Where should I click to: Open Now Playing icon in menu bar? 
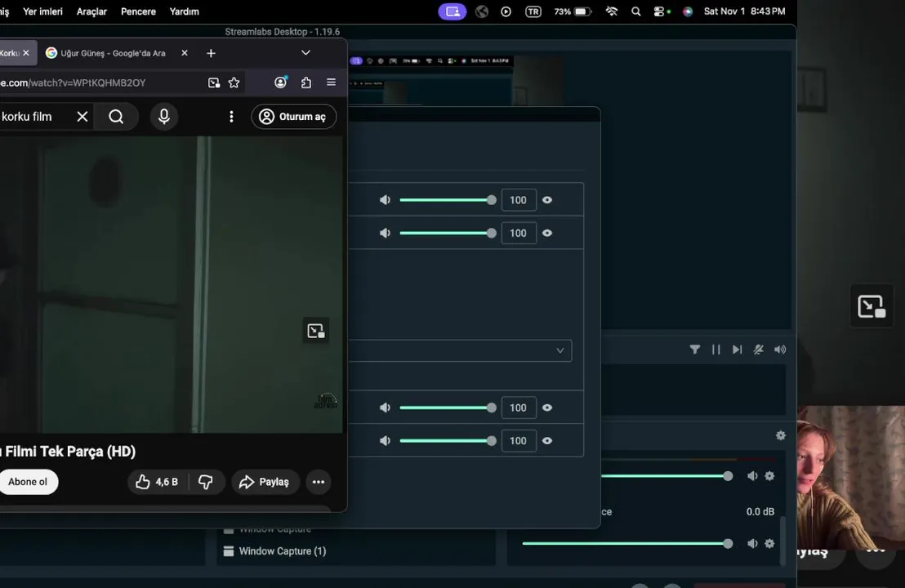click(x=506, y=11)
